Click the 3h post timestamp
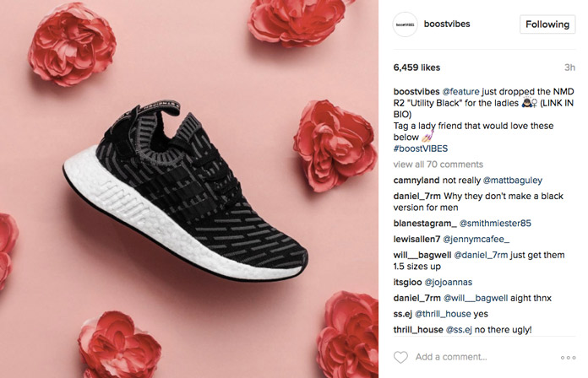The image size is (588, 378). coord(569,67)
